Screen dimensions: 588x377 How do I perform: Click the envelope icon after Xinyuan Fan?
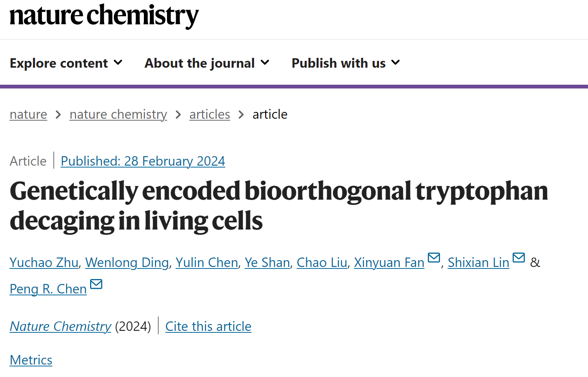point(434,258)
